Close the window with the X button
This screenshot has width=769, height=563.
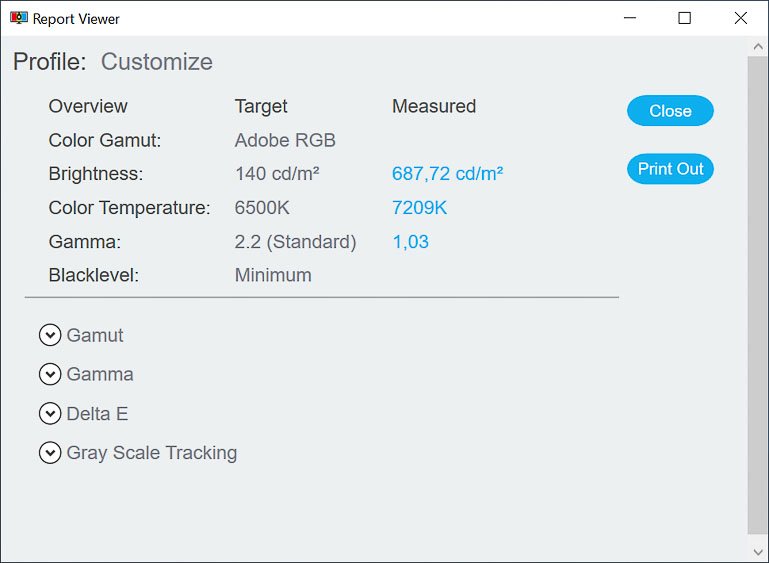pyautogui.click(x=741, y=18)
